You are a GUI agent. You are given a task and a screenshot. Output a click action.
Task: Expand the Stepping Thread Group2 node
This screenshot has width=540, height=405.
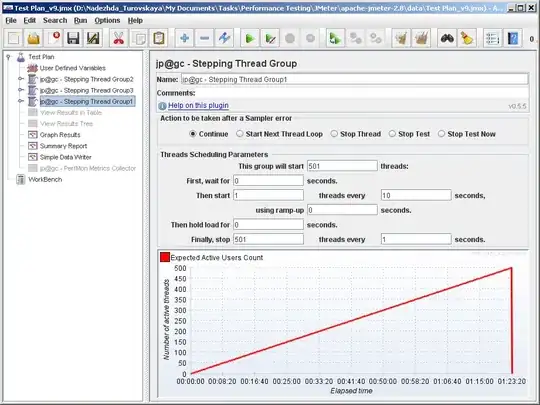coord(21,79)
